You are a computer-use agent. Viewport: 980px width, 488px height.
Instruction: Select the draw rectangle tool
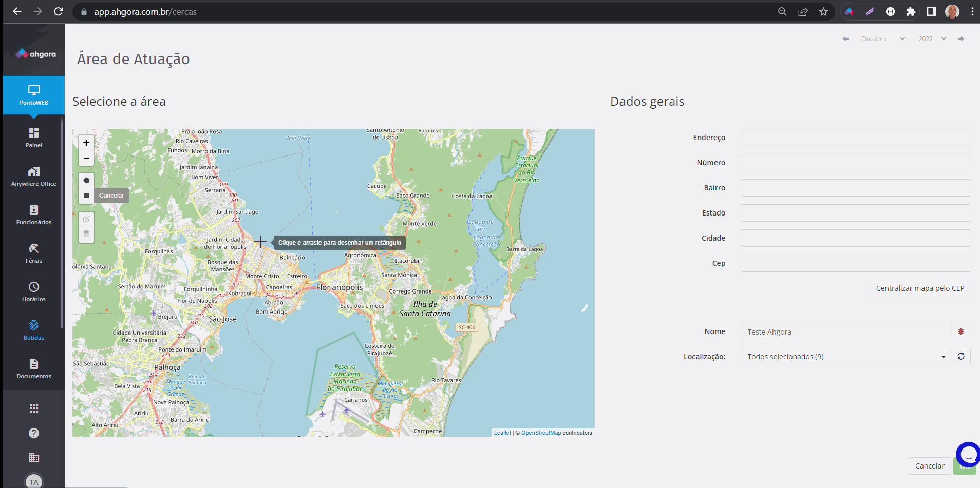(86, 196)
